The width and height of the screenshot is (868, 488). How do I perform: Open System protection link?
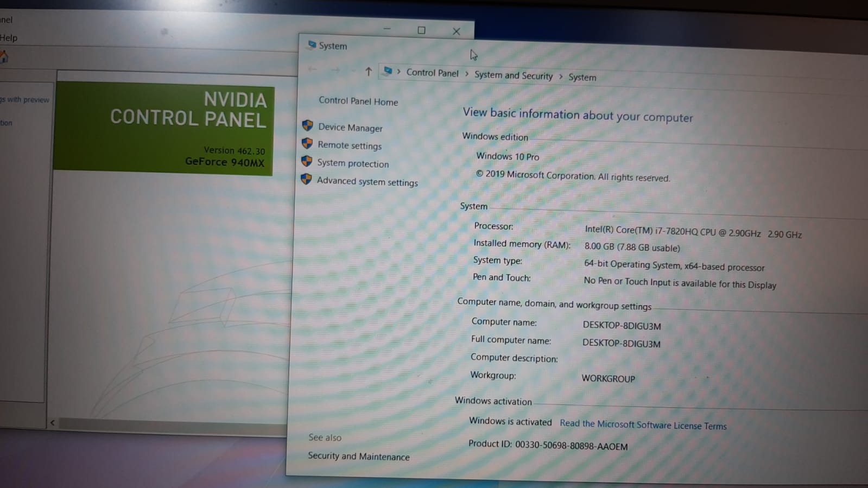353,163
